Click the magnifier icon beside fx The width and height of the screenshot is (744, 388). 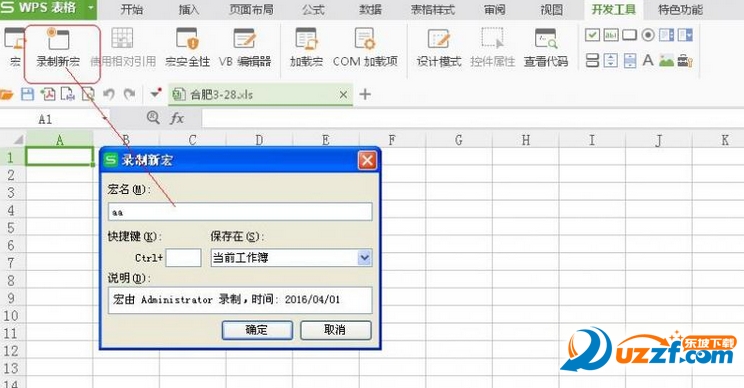click(153, 117)
